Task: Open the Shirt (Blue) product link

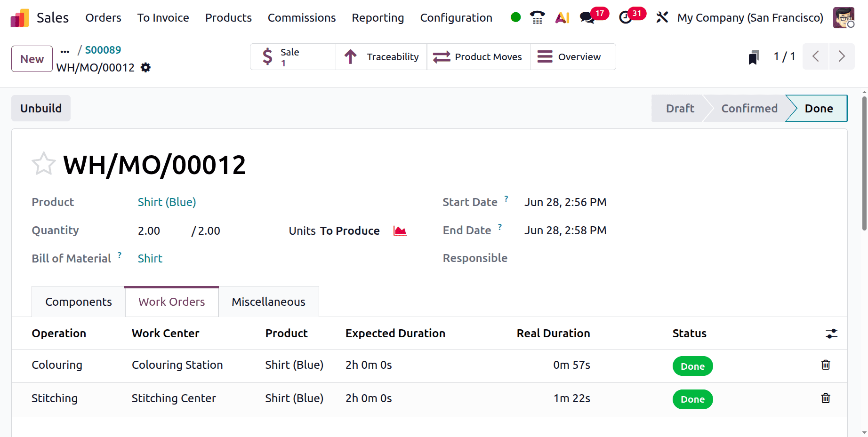Action: (167, 202)
